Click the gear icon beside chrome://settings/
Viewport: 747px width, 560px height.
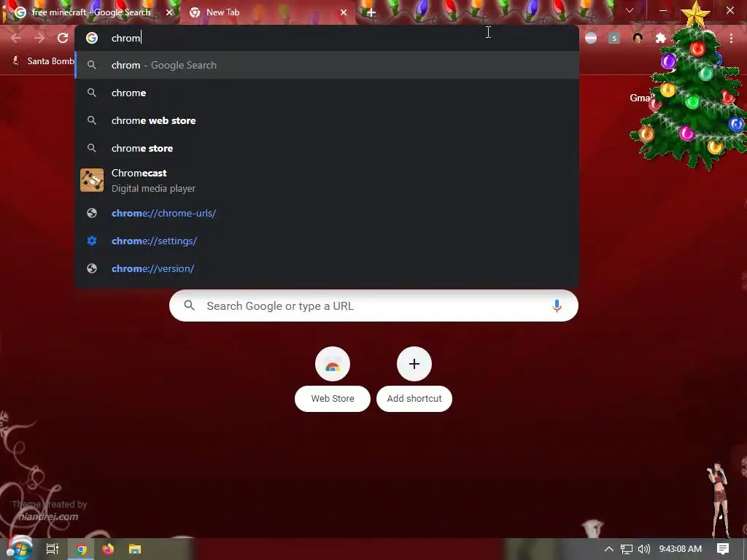92,241
